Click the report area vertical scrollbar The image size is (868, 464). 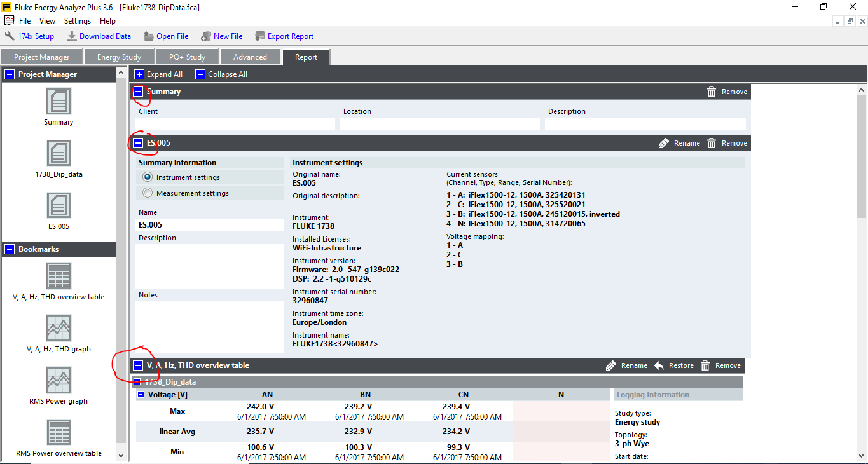pyautogui.click(x=862, y=156)
